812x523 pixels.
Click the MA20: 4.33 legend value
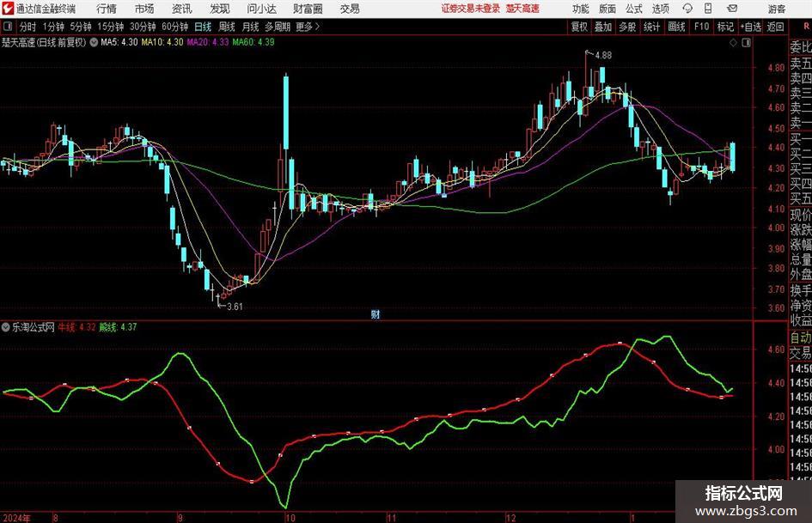pos(208,42)
